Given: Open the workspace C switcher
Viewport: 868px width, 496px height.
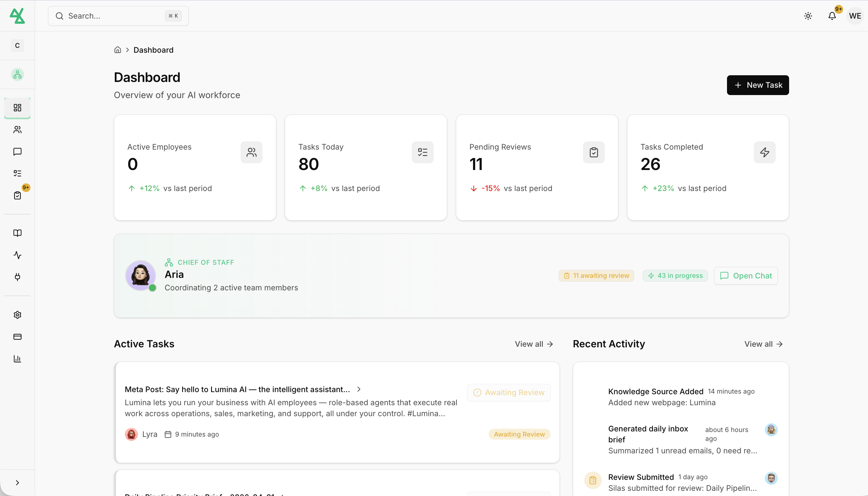Looking at the screenshot, I should pyautogui.click(x=17, y=46).
